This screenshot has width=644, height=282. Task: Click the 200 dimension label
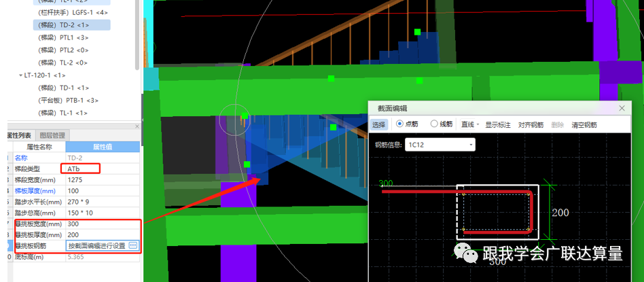pyautogui.click(x=560, y=213)
